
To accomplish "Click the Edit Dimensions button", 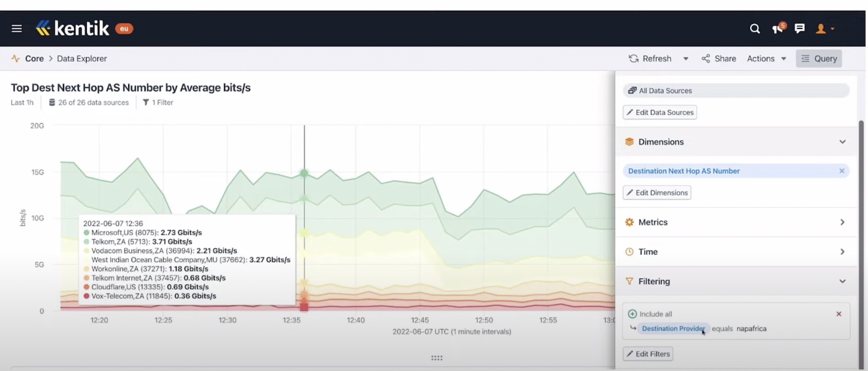I will (657, 192).
